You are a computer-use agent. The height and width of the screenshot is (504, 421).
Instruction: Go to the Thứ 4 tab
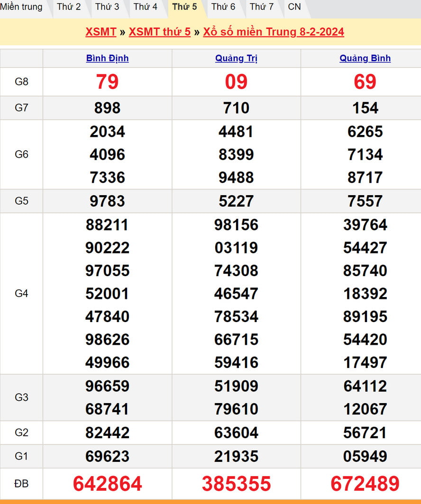(146, 7)
